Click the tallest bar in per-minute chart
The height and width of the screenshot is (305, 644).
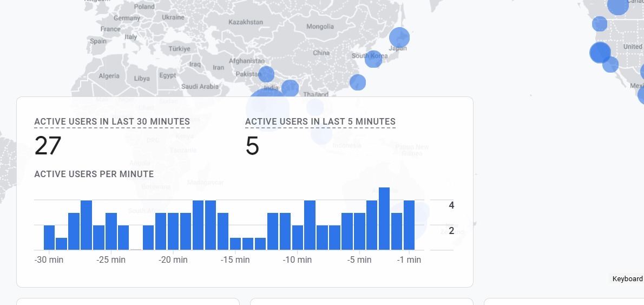coord(384,218)
